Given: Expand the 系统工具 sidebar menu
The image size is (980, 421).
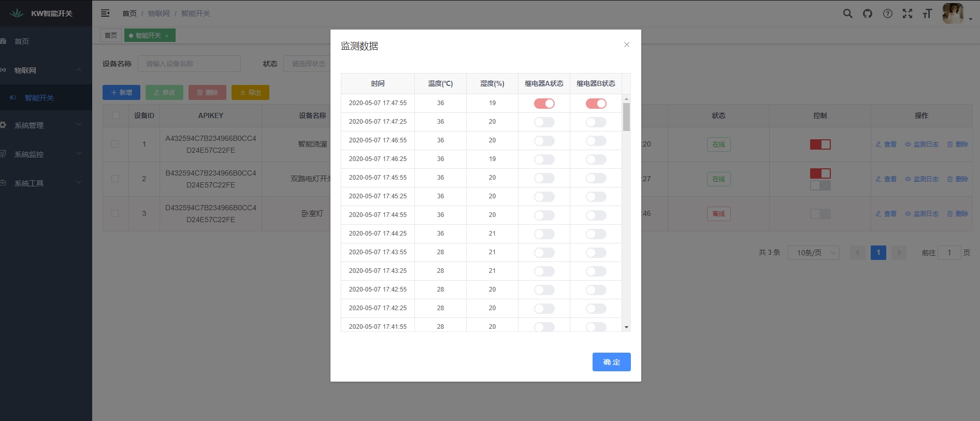Looking at the screenshot, I should (x=46, y=183).
